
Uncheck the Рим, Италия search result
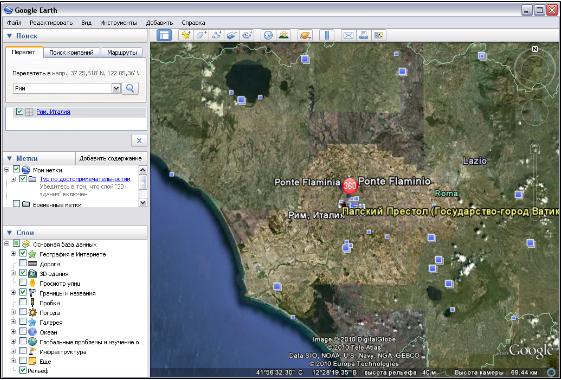point(19,112)
